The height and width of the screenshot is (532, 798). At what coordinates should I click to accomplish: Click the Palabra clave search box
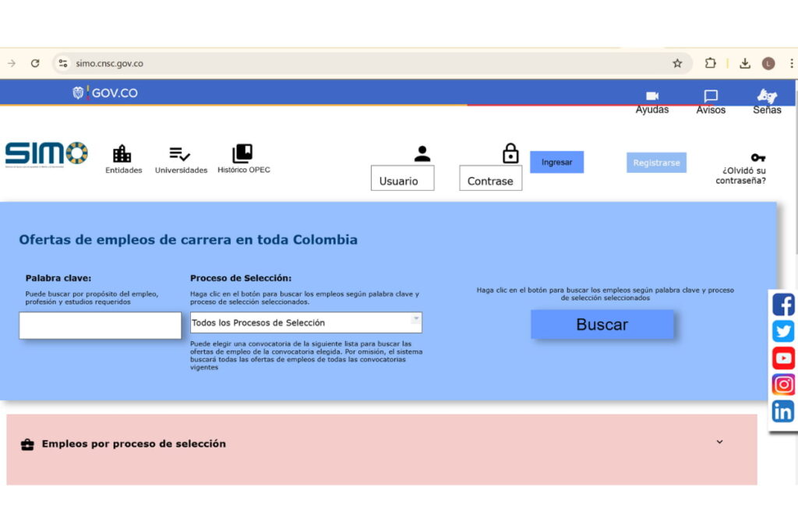(x=100, y=325)
